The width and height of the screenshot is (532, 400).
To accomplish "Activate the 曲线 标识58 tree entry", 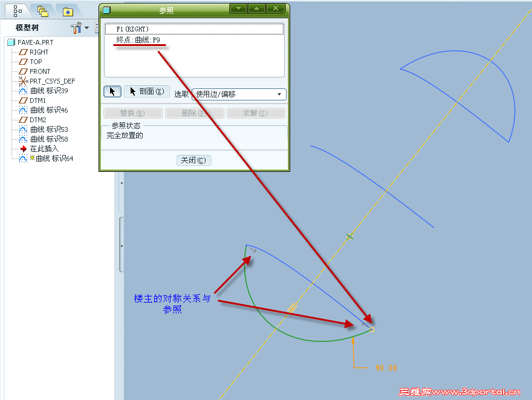I will pos(23,139).
